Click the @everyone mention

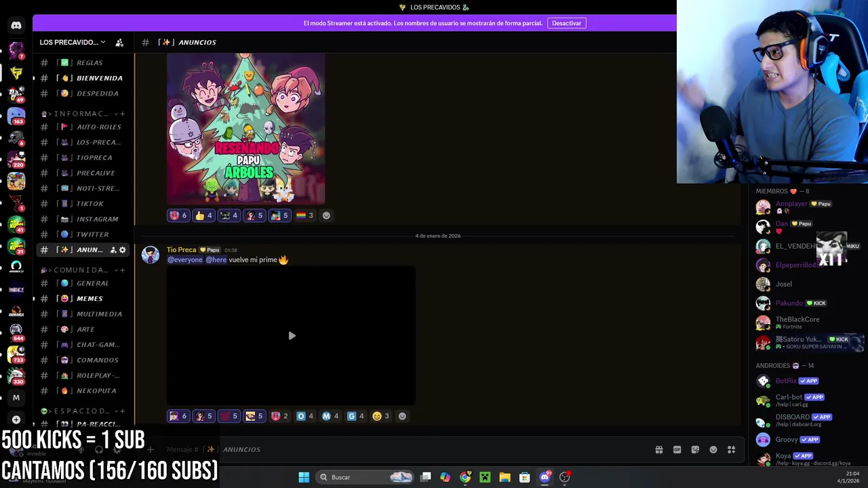(185, 260)
